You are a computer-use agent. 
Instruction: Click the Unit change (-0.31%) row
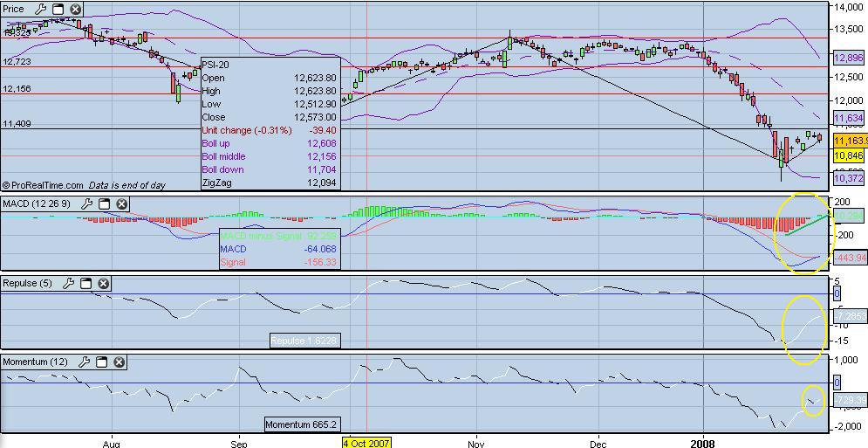pyautogui.click(x=269, y=130)
